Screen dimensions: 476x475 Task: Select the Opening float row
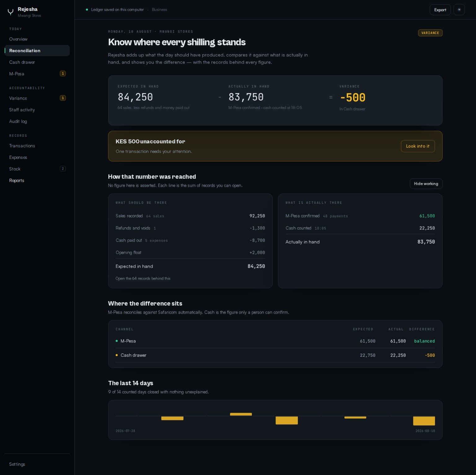[190, 253]
